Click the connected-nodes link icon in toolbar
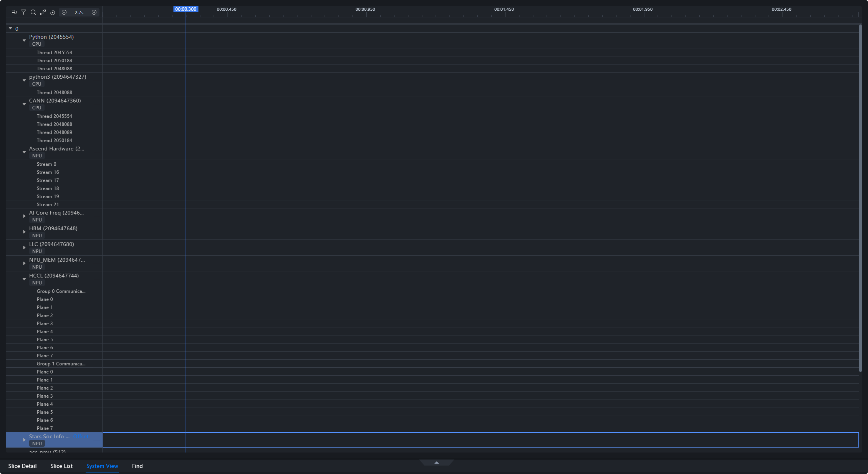 (43, 12)
